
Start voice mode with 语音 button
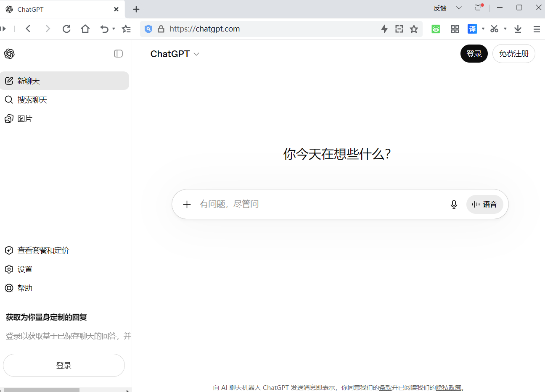(x=484, y=204)
